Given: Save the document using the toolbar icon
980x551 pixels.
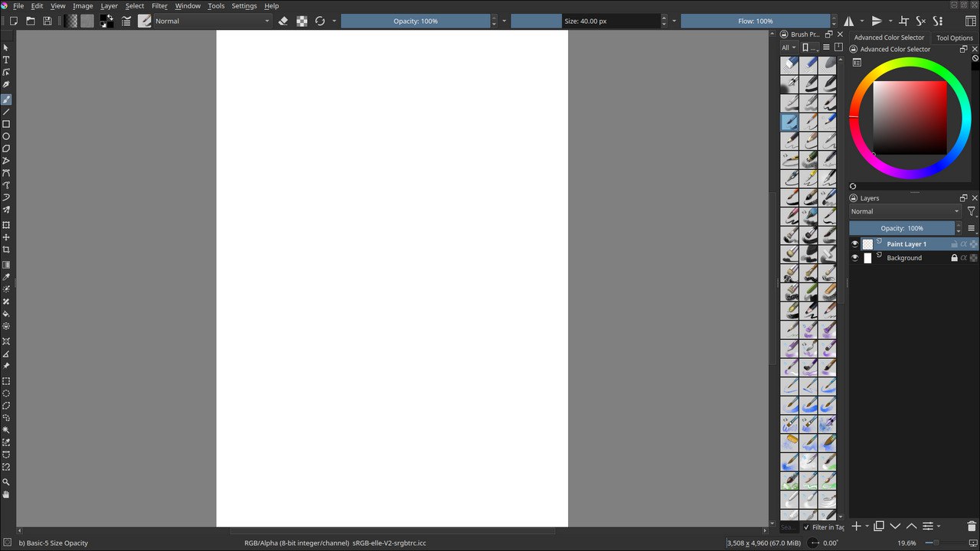Looking at the screenshot, I should (47, 21).
